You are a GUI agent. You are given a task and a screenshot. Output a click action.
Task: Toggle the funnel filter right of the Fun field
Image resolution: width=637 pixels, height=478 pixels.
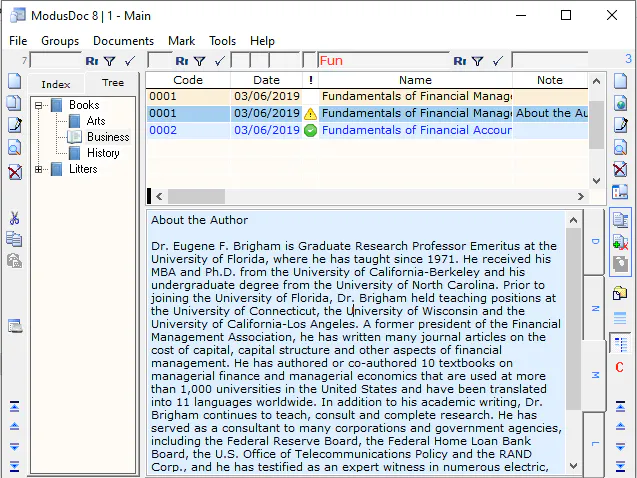click(478, 61)
